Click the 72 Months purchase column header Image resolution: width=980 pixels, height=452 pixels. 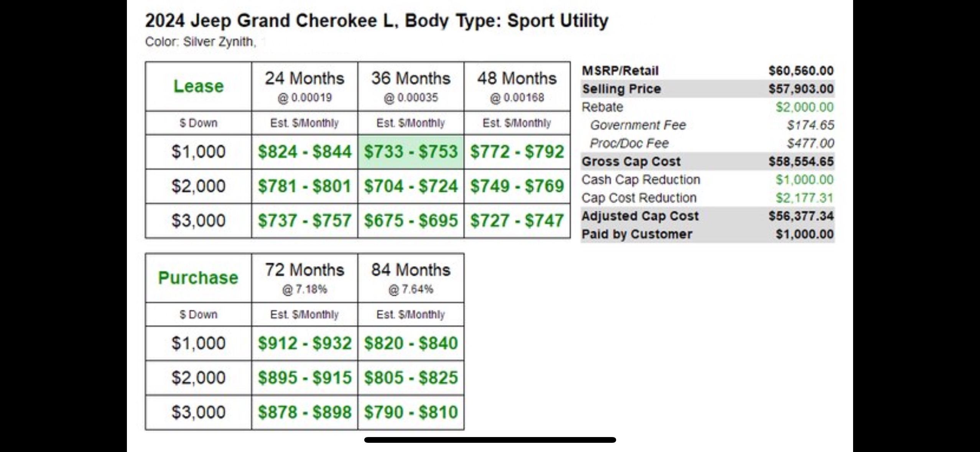click(x=304, y=278)
